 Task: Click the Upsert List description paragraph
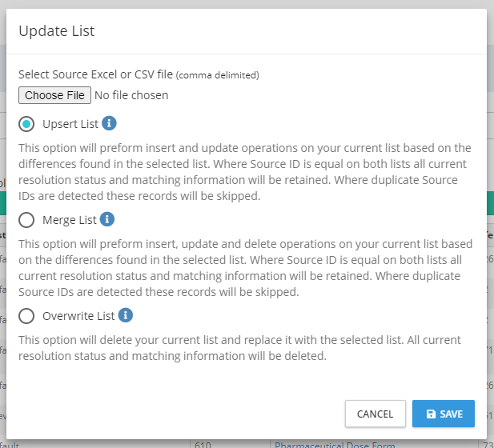244,172
